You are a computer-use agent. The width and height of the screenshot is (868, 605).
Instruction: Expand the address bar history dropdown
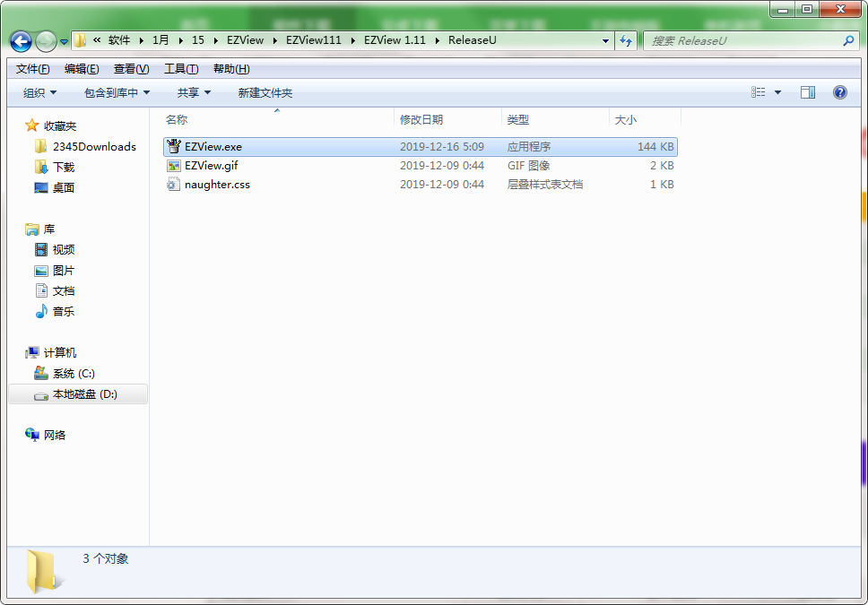pos(605,41)
